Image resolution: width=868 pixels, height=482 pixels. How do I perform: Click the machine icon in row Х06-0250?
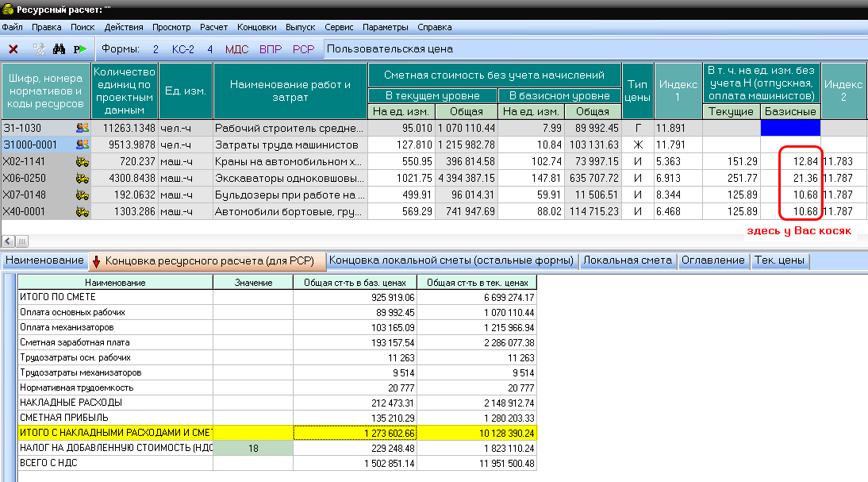pyautogui.click(x=82, y=178)
